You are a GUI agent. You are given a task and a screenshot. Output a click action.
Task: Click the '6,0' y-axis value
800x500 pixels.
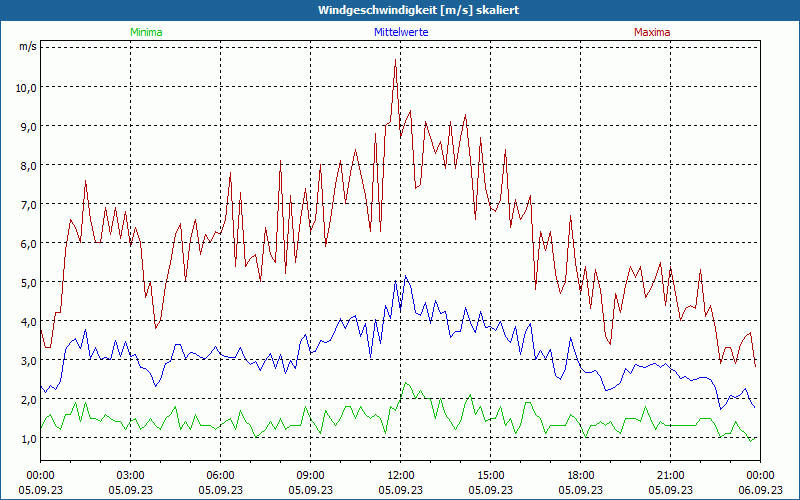[29, 243]
